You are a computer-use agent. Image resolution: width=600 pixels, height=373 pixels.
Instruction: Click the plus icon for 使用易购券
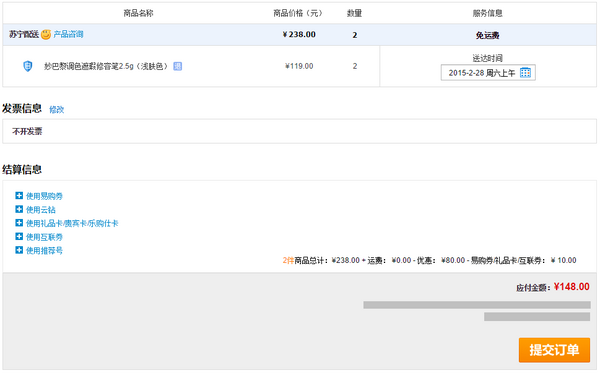pos(19,196)
